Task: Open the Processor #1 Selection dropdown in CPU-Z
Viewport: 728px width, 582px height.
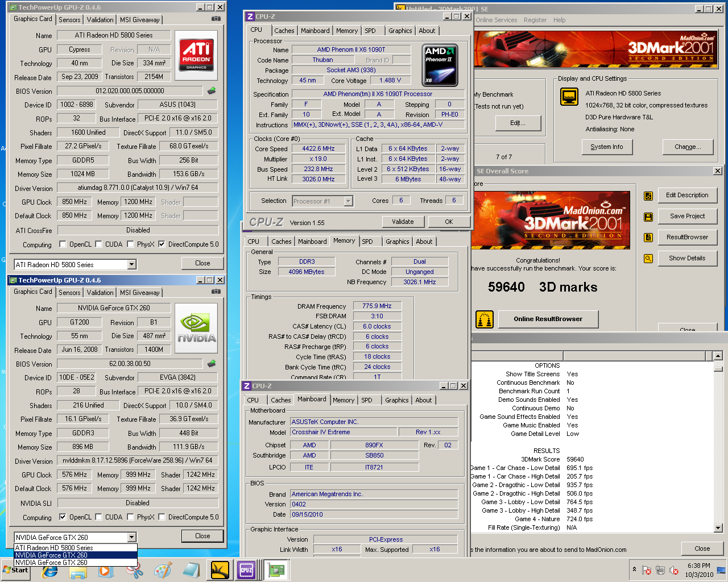Action: [349, 201]
